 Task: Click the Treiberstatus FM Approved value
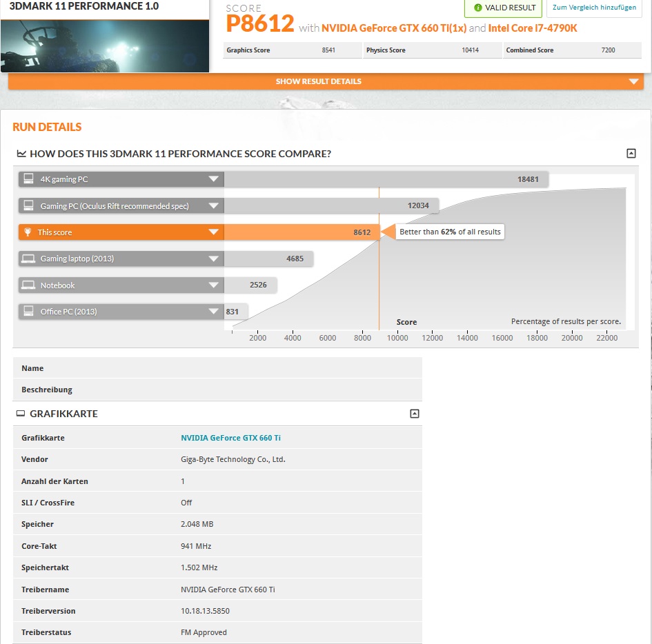click(x=204, y=632)
